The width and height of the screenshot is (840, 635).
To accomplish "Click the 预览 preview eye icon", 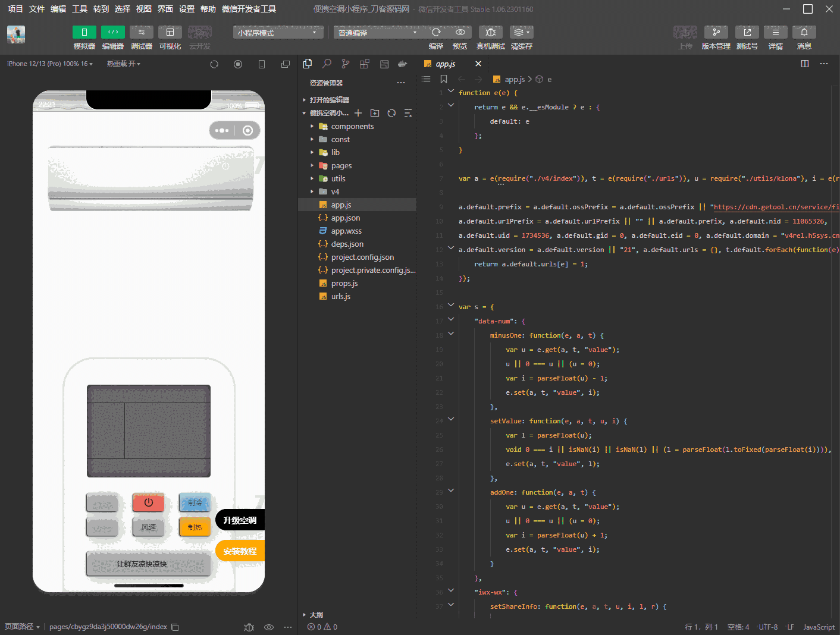I will 460,32.
